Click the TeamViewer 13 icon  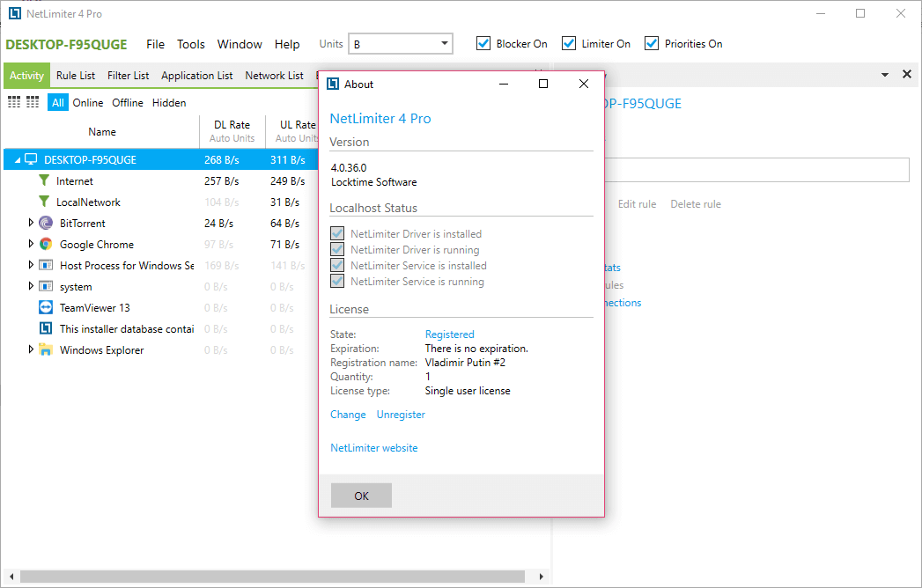(46, 307)
